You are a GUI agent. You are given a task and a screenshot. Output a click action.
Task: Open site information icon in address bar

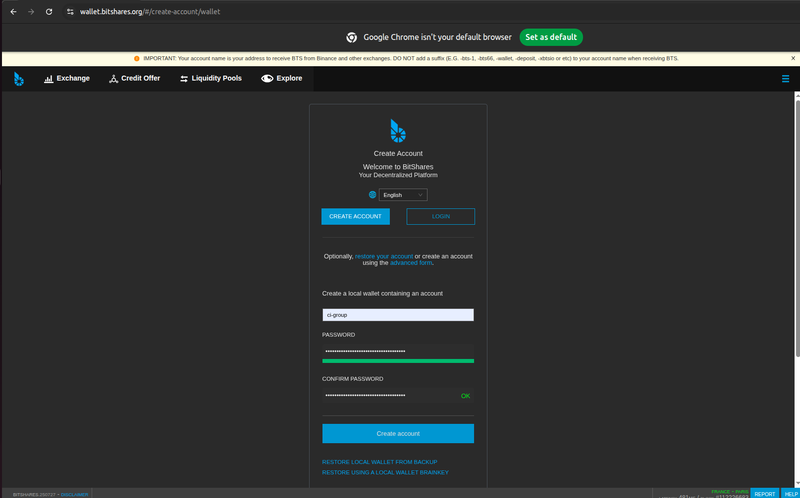click(70, 11)
